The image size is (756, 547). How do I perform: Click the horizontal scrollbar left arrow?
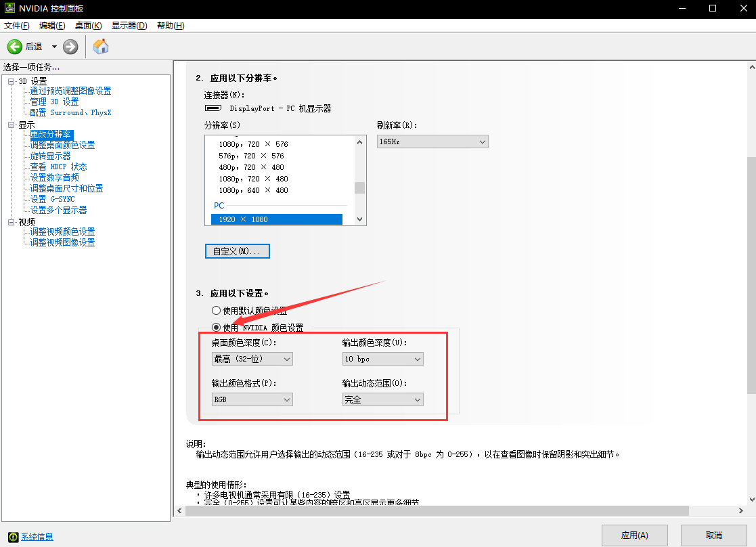(x=179, y=511)
